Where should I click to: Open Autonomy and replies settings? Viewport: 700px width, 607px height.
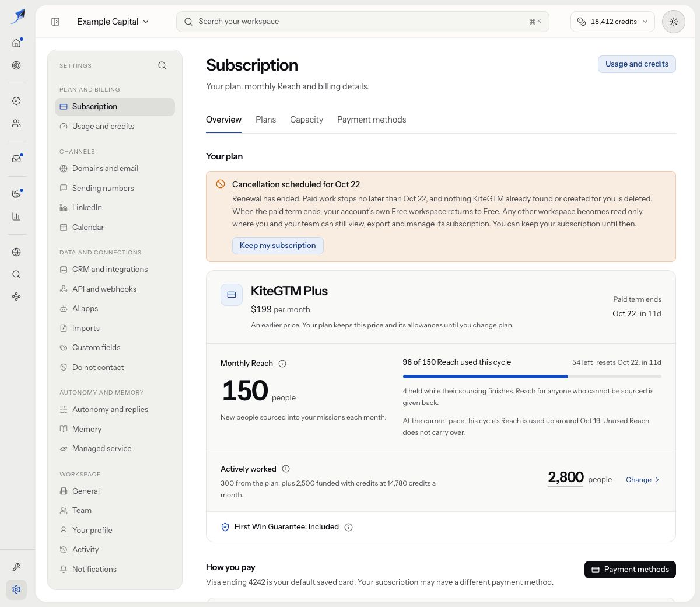[x=115, y=410]
